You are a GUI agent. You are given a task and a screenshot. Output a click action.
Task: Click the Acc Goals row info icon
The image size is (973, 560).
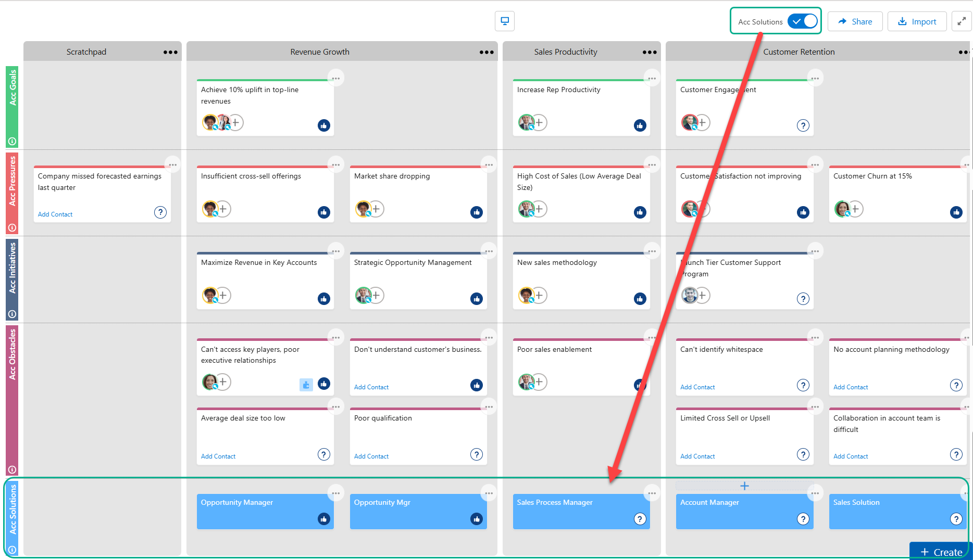(12, 141)
